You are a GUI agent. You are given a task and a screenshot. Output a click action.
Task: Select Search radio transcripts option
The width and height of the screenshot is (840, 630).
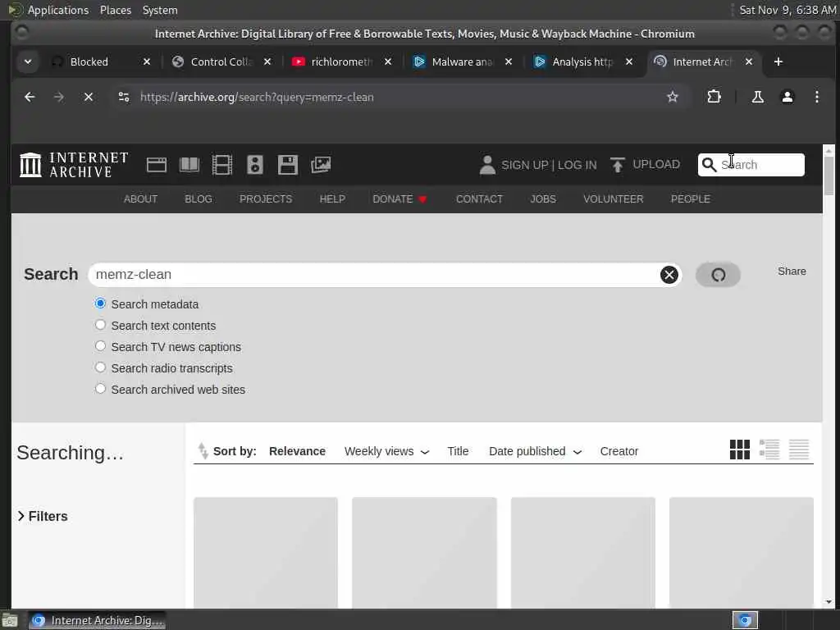point(100,367)
